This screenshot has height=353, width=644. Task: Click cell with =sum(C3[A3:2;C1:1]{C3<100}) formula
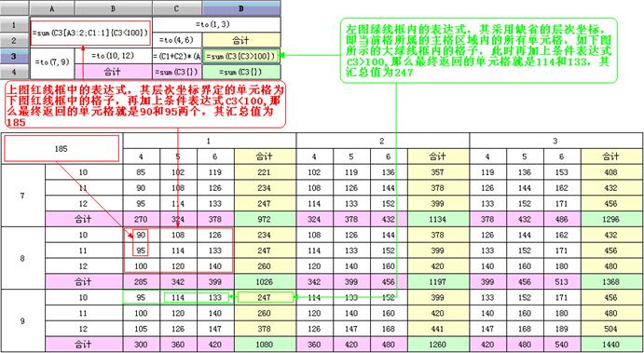click(x=90, y=33)
